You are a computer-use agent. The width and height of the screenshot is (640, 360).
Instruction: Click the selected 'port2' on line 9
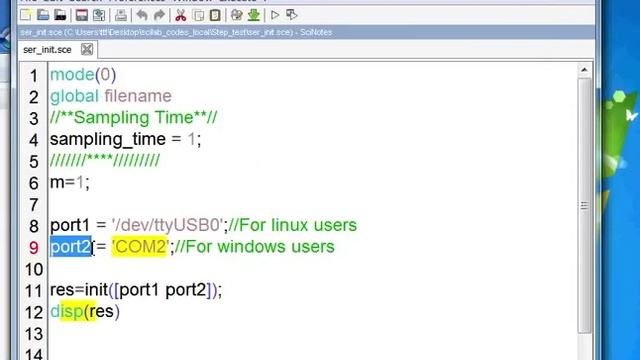[x=71, y=247]
